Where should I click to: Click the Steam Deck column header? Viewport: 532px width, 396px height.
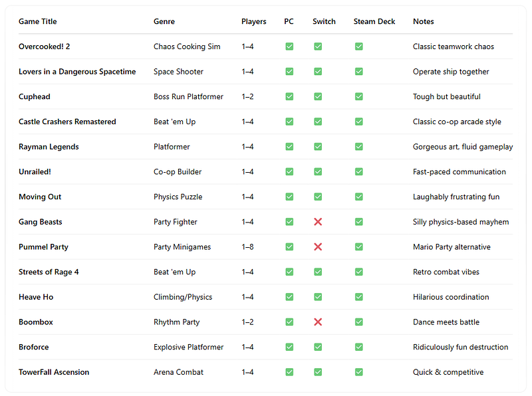coord(374,21)
